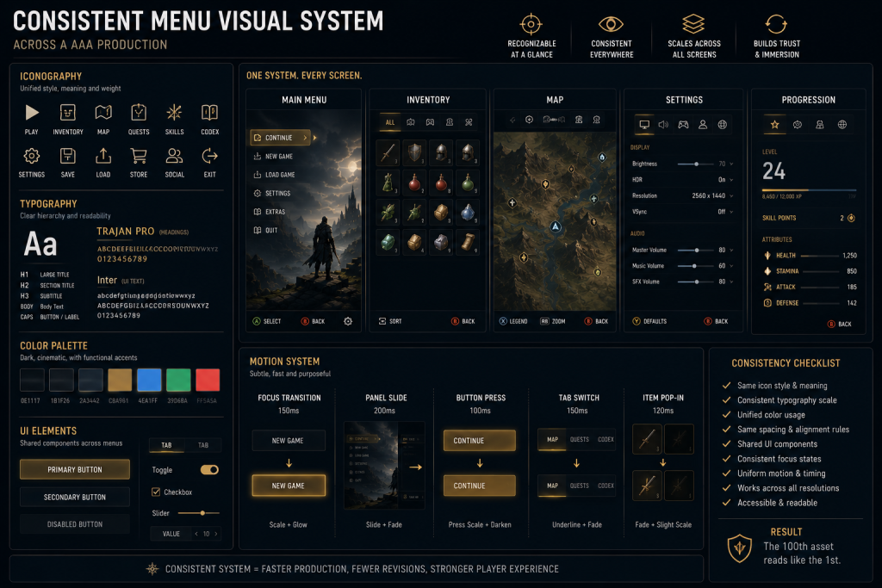Click the gear icon at Main Menu bottom
882x588 pixels.
pos(348,321)
